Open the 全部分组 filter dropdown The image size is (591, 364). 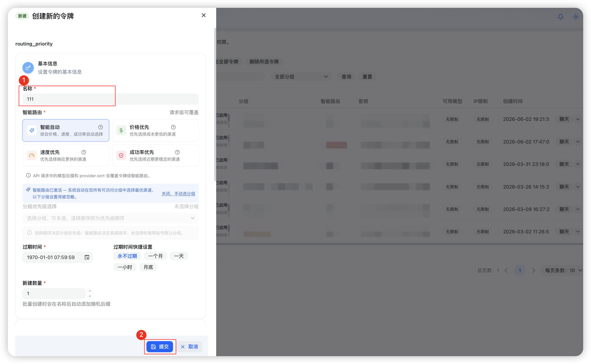[x=301, y=77]
